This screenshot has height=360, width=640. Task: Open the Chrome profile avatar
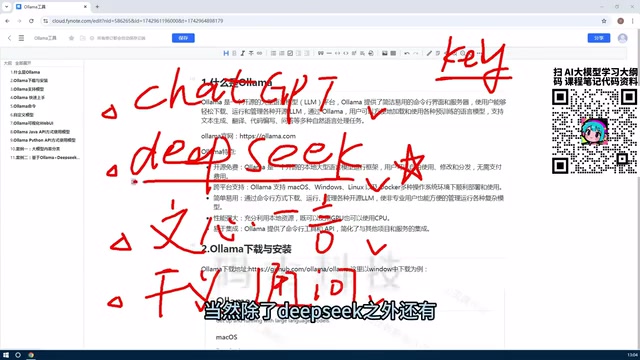point(620,21)
